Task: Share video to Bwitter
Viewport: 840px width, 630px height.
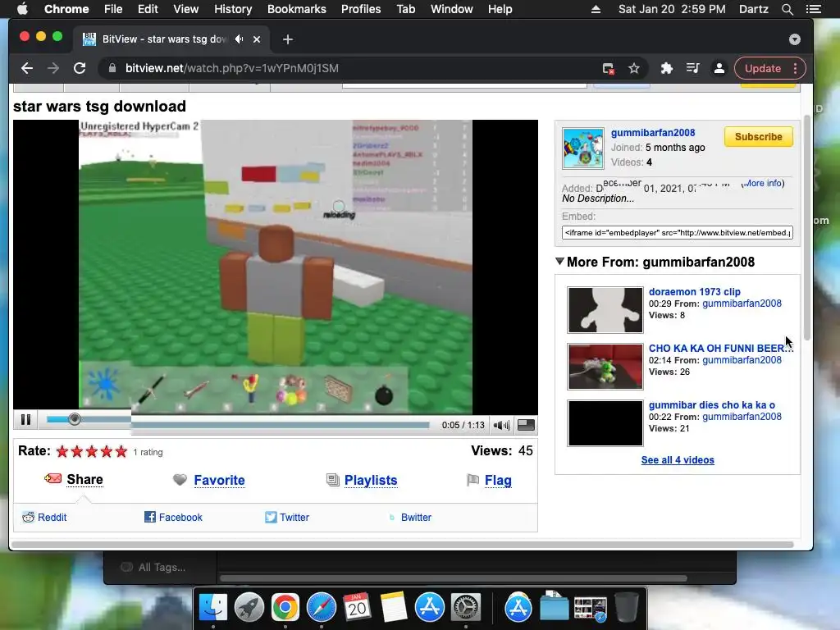Action: (x=416, y=518)
